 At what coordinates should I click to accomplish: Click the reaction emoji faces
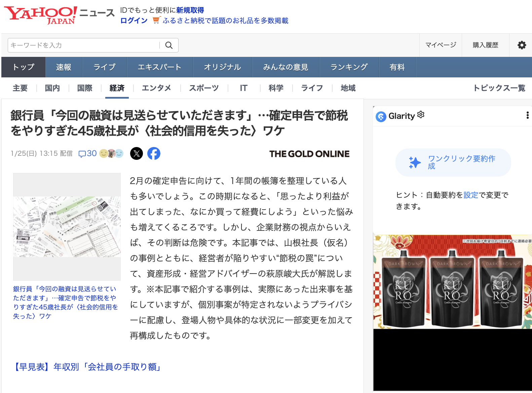point(111,153)
